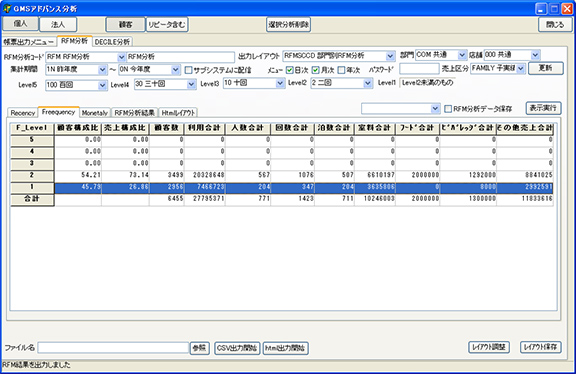Click the RFM分析 name text field
576x374 pixels.
180,57
